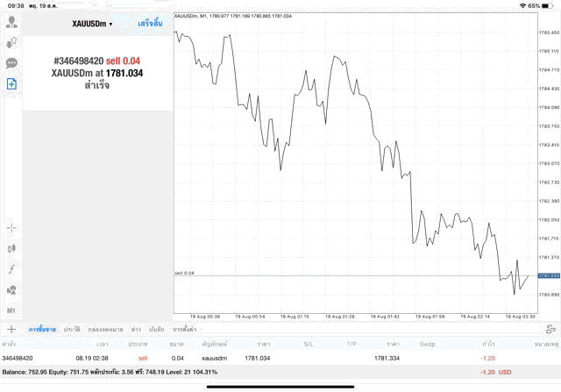Open the accounts profile icon
This screenshot has height=392, width=561.
(x=11, y=21)
